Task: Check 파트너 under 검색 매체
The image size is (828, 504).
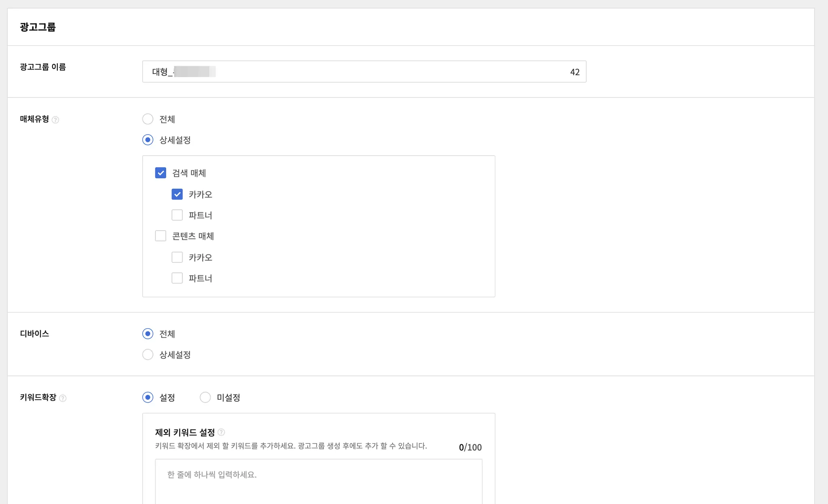Action: (177, 215)
